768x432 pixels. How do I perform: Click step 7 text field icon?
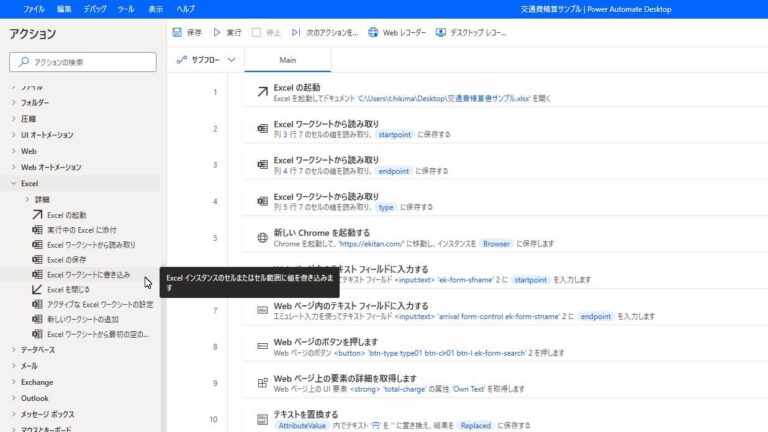point(263,310)
